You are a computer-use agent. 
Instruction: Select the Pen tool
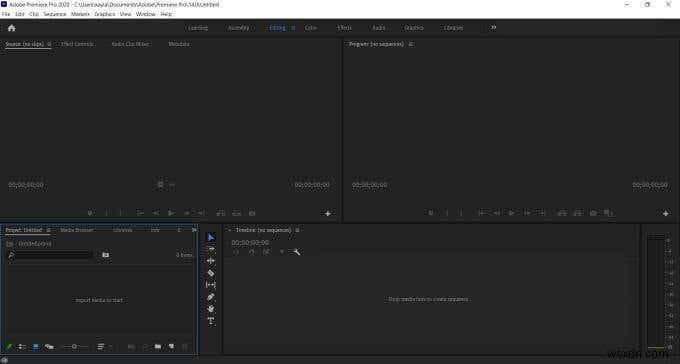pos(211,297)
